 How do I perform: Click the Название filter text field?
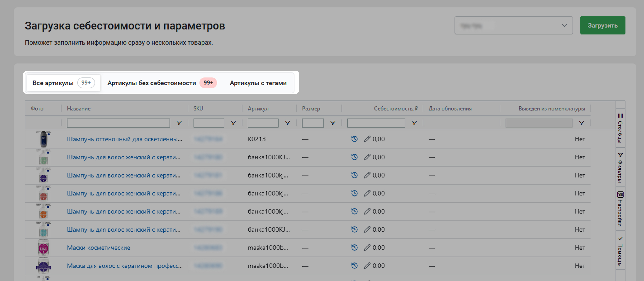coord(118,123)
